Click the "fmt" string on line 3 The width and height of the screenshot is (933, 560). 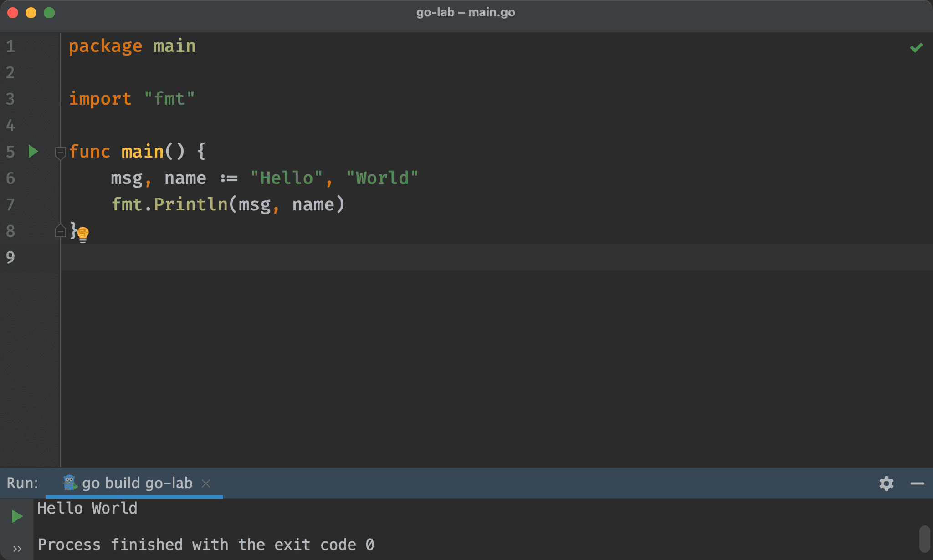pyautogui.click(x=169, y=99)
